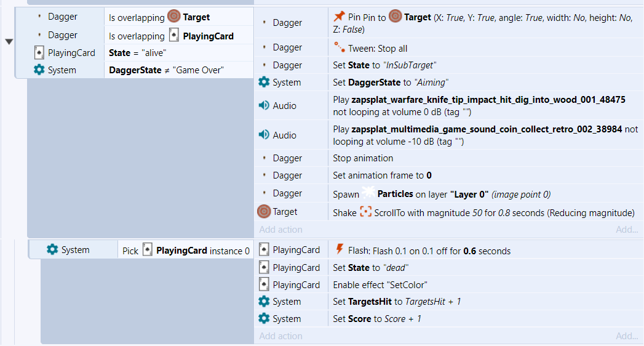Select the Set TargetsHit action row
This screenshot has height=346, width=644.
coord(448,302)
